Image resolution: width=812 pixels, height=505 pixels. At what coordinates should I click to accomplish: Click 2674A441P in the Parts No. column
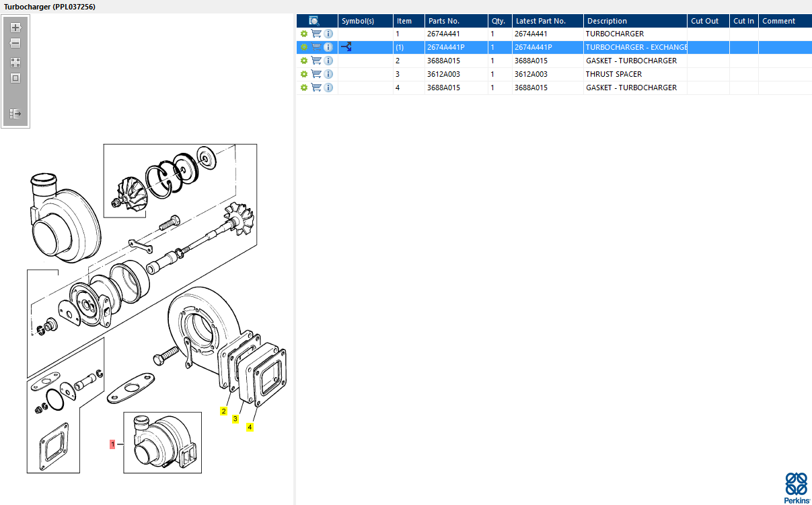pyautogui.click(x=446, y=47)
